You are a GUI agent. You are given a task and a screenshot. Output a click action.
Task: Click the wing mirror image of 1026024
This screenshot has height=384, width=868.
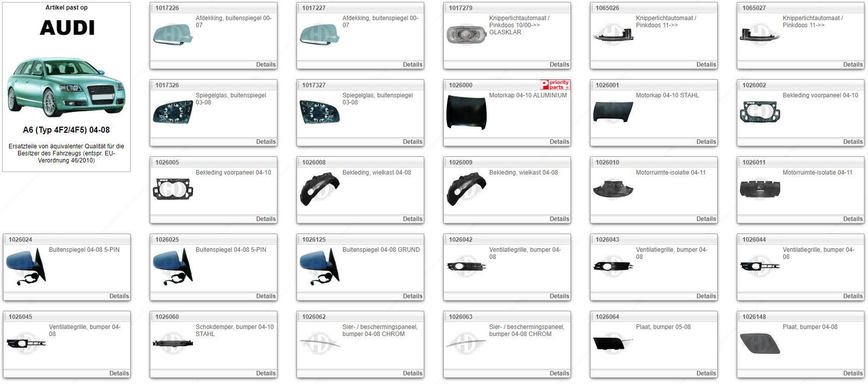point(26,266)
